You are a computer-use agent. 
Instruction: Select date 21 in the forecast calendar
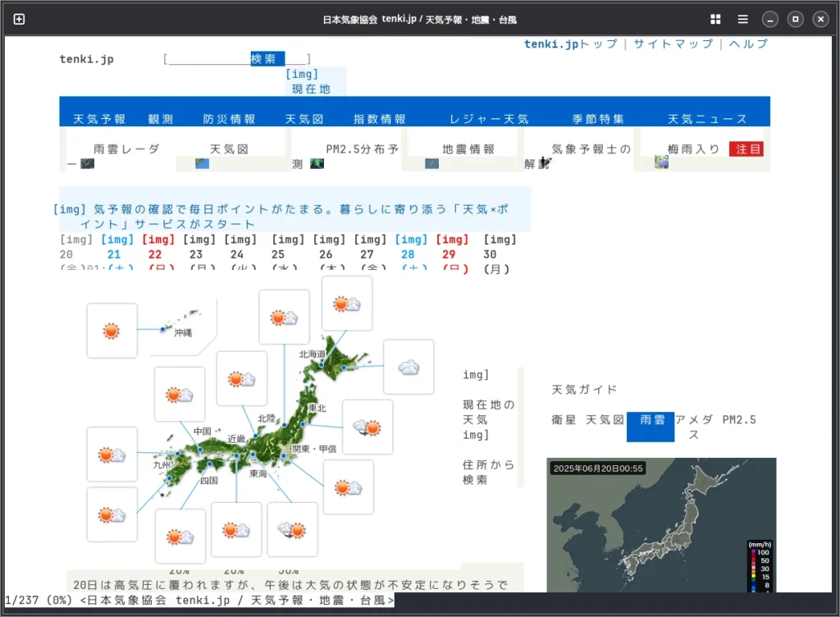click(x=114, y=254)
